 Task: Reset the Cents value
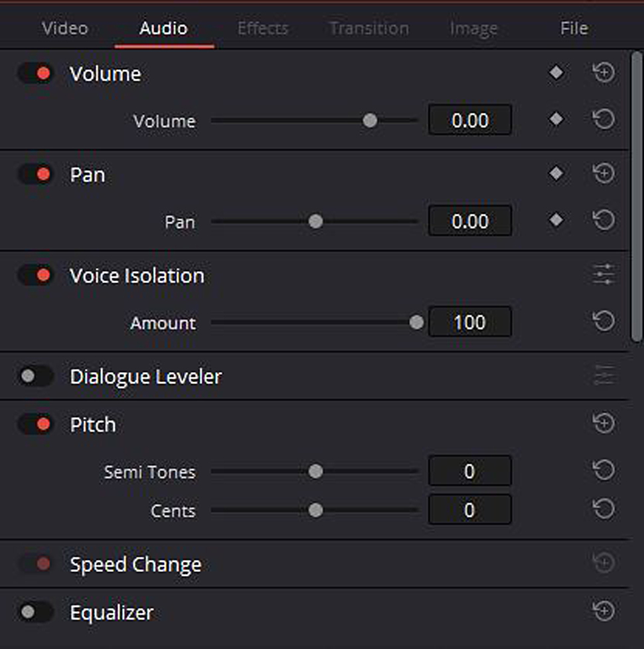(604, 510)
